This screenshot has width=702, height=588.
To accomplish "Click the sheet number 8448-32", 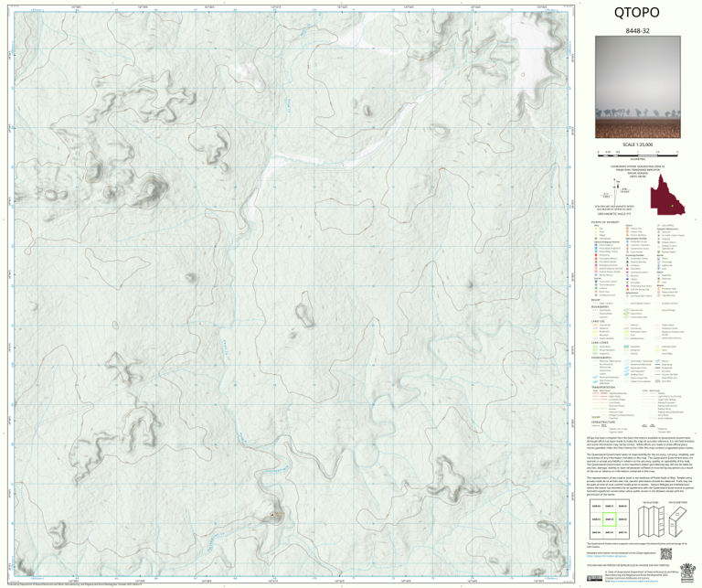I will (x=637, y=31).
